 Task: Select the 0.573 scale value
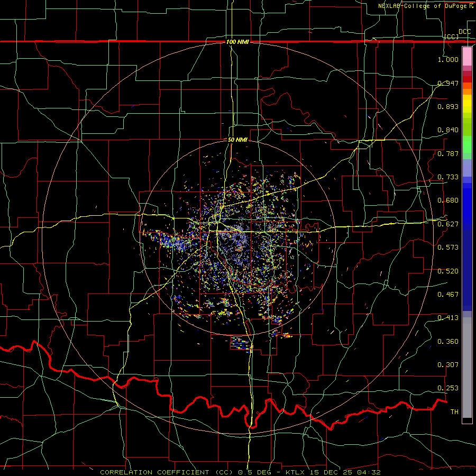coord(448,248)
